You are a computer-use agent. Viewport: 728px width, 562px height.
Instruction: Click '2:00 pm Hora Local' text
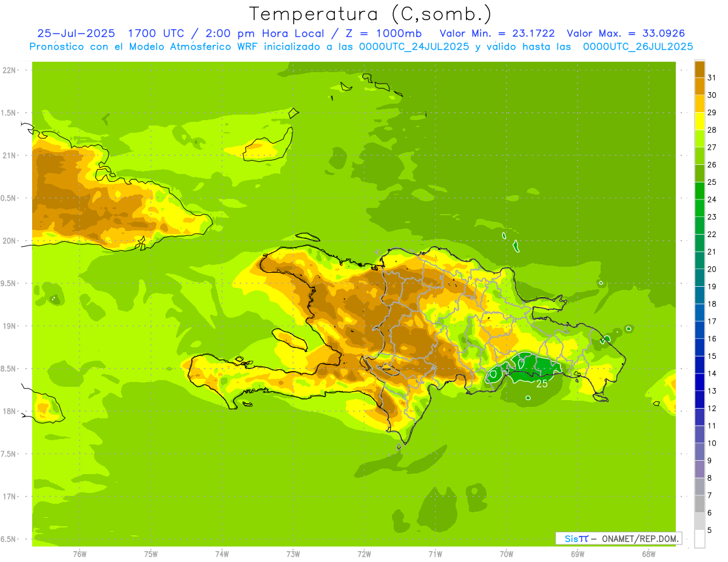coord(266,33)
